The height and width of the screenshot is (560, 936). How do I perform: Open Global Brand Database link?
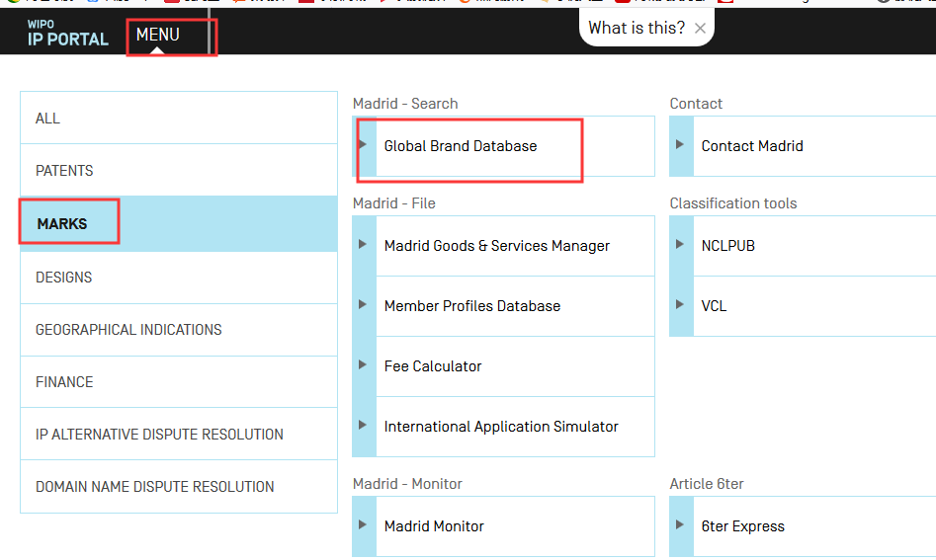click(461, 146)
